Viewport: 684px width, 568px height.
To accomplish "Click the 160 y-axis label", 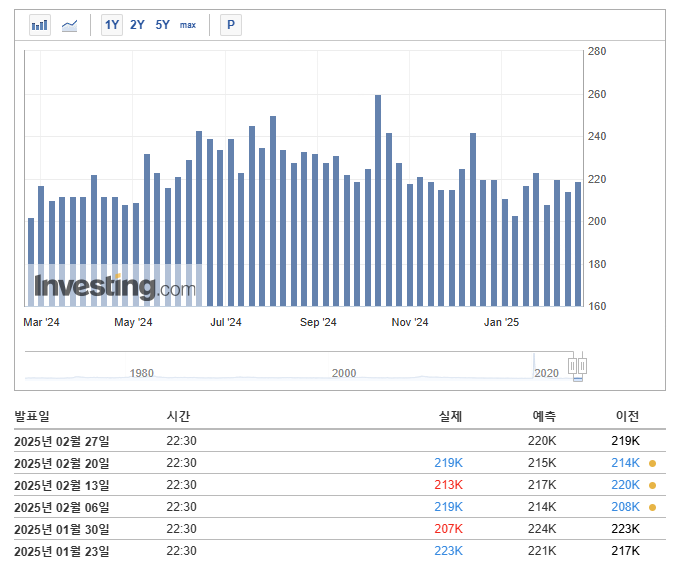I will click(x=597, y=306).
